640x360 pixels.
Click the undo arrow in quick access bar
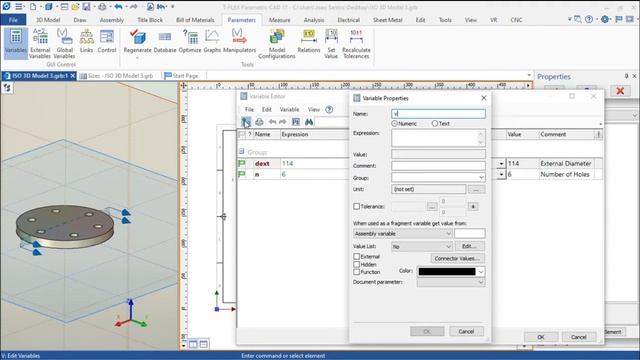[118, 7]
